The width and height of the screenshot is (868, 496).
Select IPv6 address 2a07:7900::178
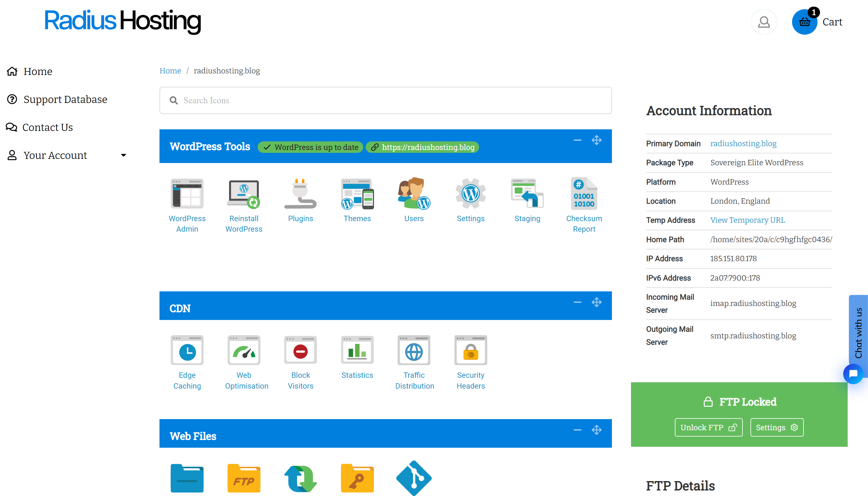tap(735, 278)
